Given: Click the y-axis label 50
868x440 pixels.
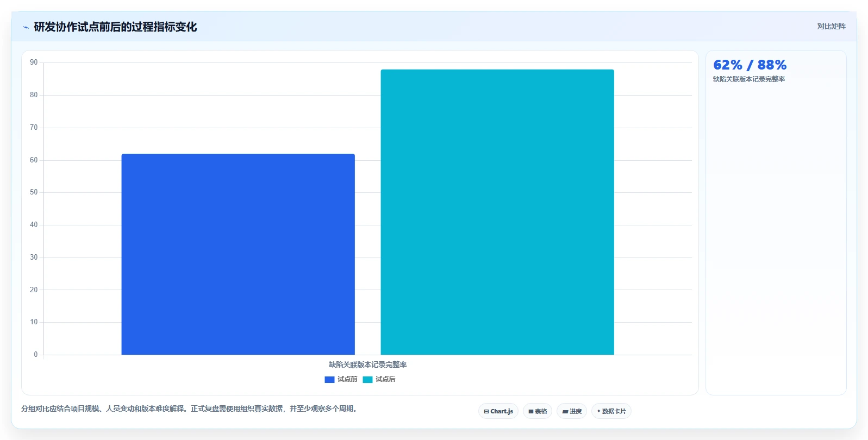Looking at the screenshot, I should tap(34, 192).
